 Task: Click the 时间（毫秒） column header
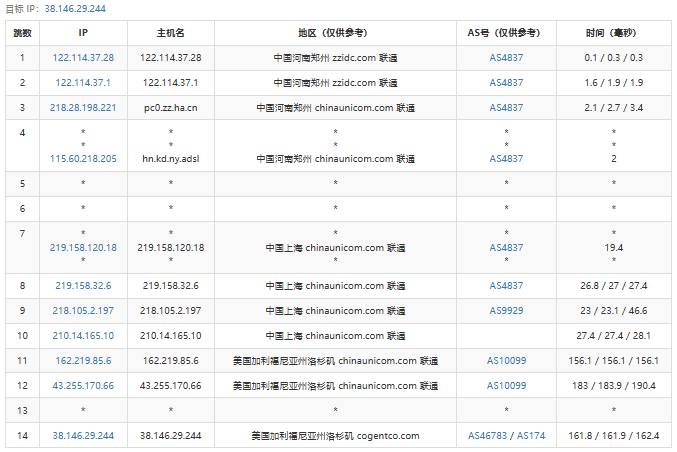pos(613,33)
